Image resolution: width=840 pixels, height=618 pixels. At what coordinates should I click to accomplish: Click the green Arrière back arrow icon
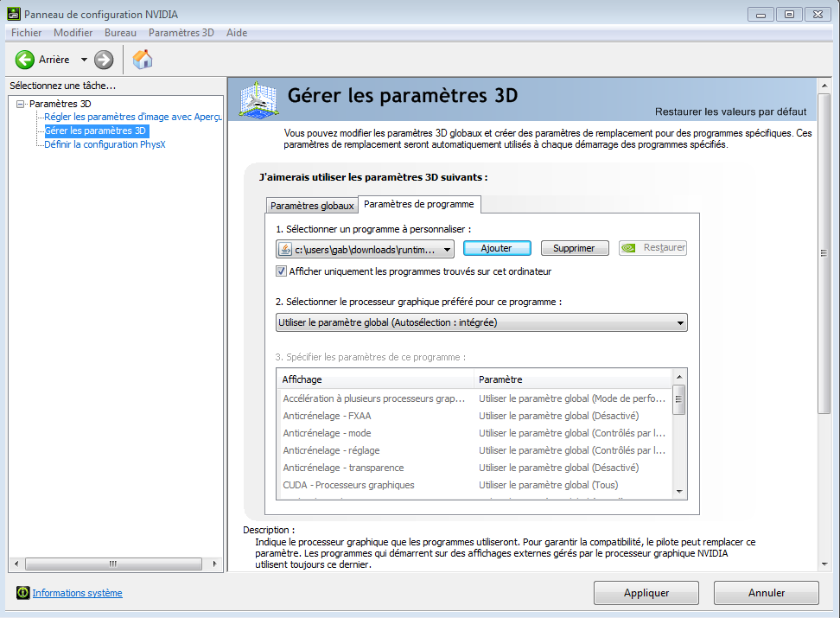[x=25, y=60]
